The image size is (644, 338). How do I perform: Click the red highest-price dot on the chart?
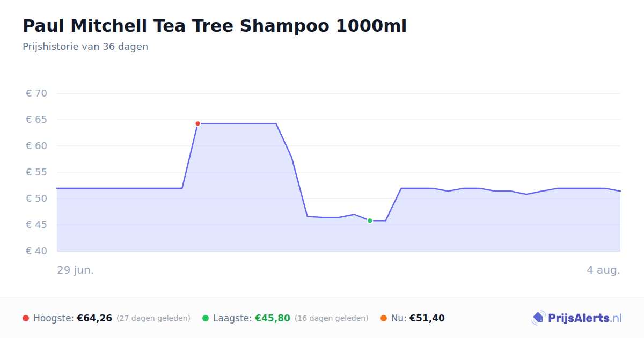197,123
